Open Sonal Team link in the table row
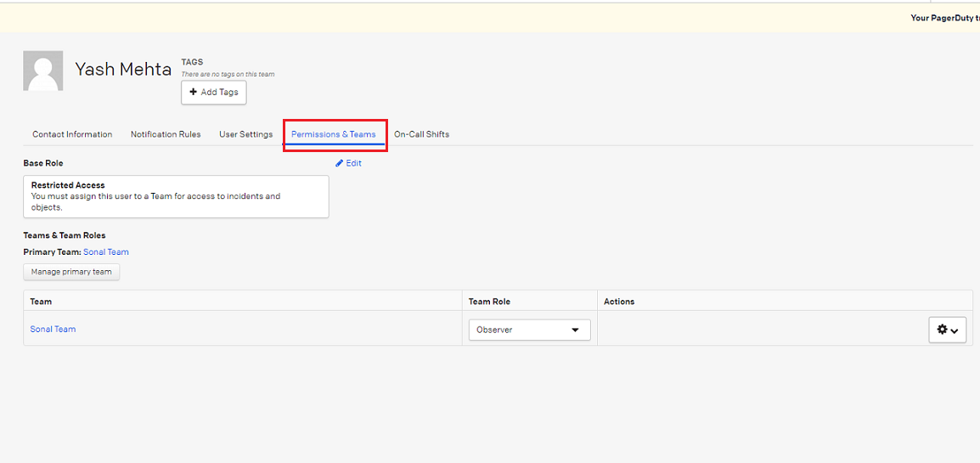Screen dimensions: 980x463 pyautogui.click(x=53, y=330)
